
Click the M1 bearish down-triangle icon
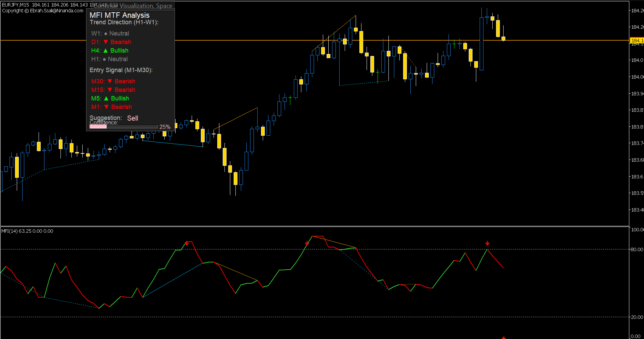(x=106, y=107)
